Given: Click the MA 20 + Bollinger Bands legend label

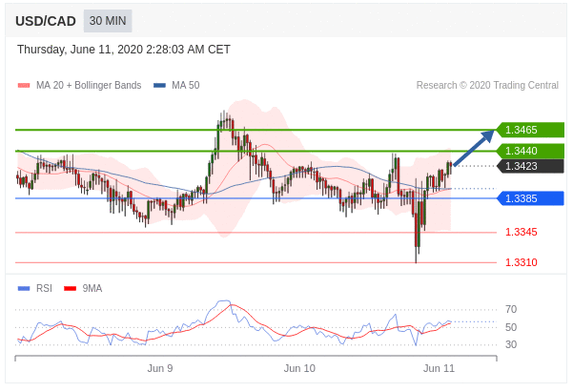Looking at the screenshot, I should (89, 85).
